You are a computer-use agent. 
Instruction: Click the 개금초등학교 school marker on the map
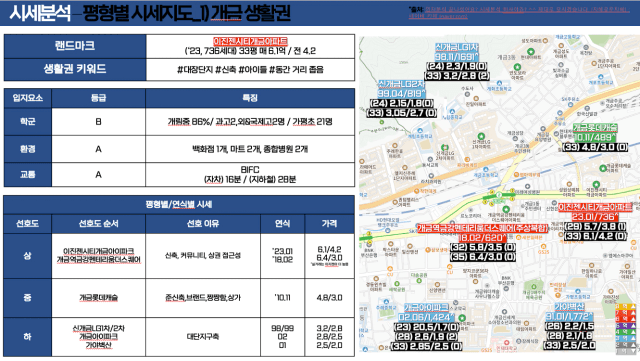(486, 169)
